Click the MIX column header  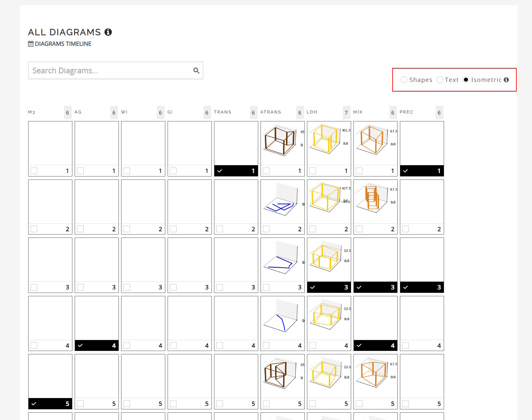coord(358,112)
